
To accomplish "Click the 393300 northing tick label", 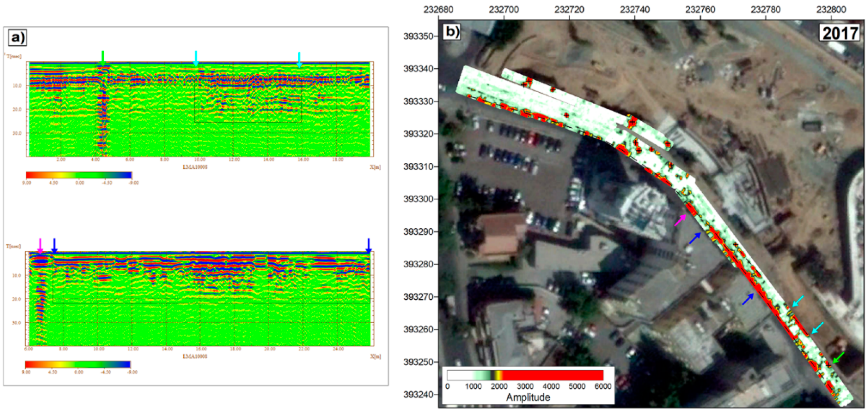I will [418, 199].
